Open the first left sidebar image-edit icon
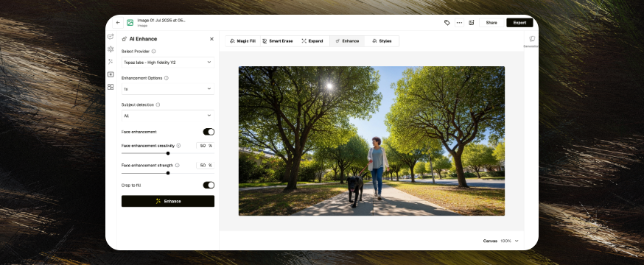 coord(111,37)
